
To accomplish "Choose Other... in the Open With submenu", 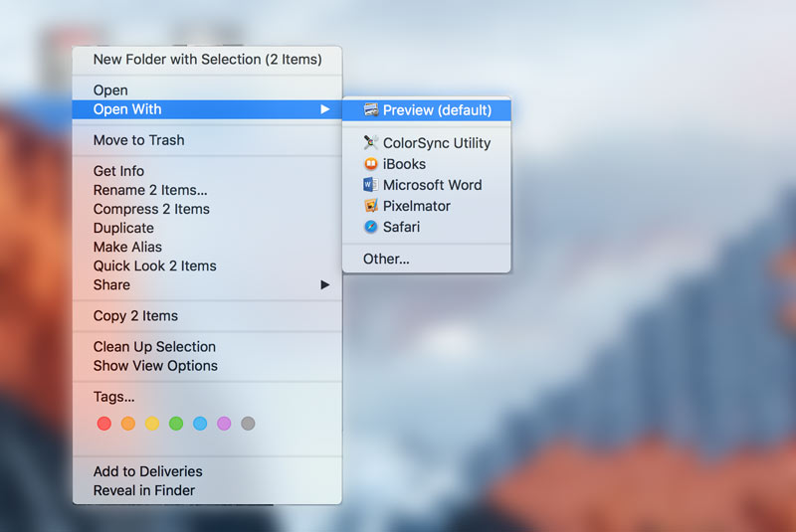I will click(x=386, y=259).
